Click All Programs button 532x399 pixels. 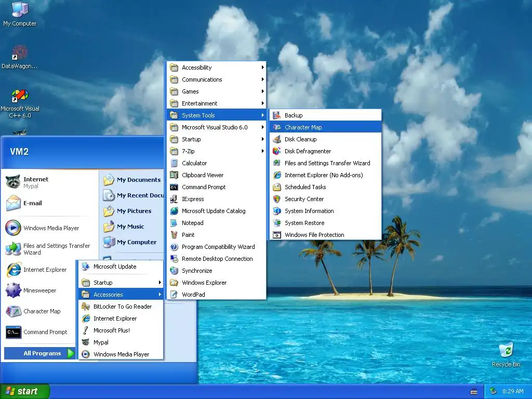39,353
